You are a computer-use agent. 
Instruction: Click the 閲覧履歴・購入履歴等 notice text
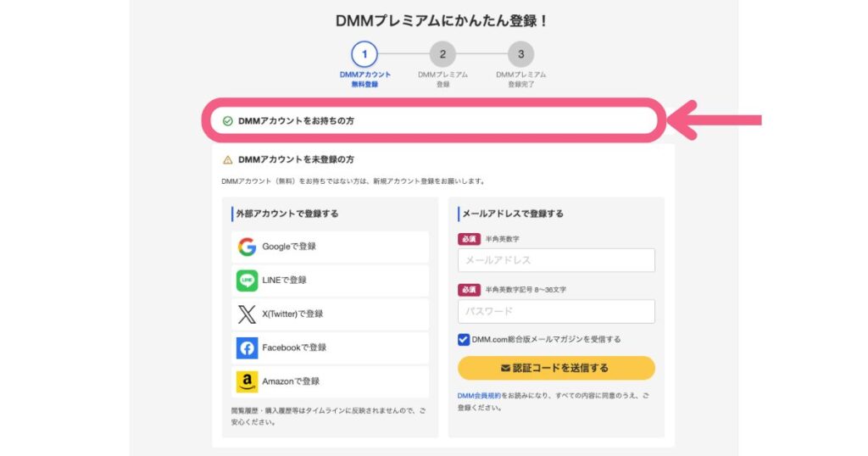pyautogui.click(x=328, y=416)
